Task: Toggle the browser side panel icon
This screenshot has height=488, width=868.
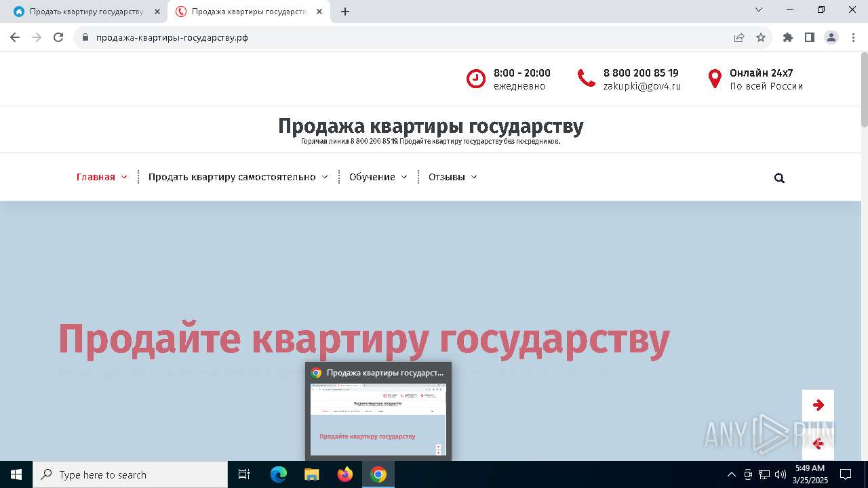Action: [810, 38]
